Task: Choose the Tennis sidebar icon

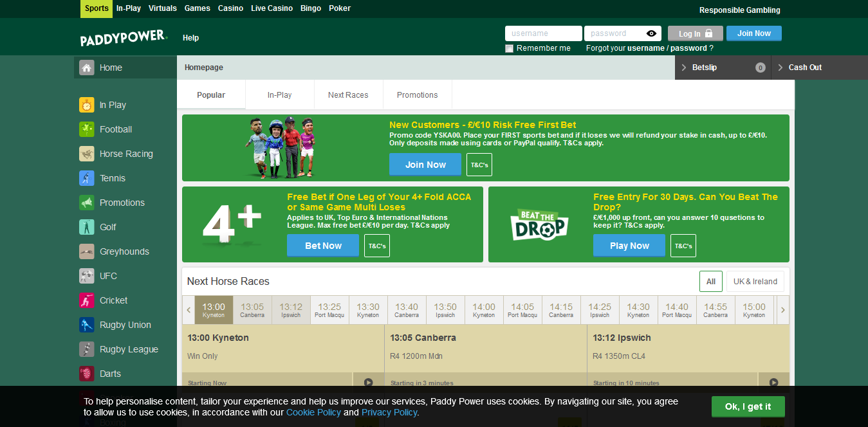Action: [87, 178]
